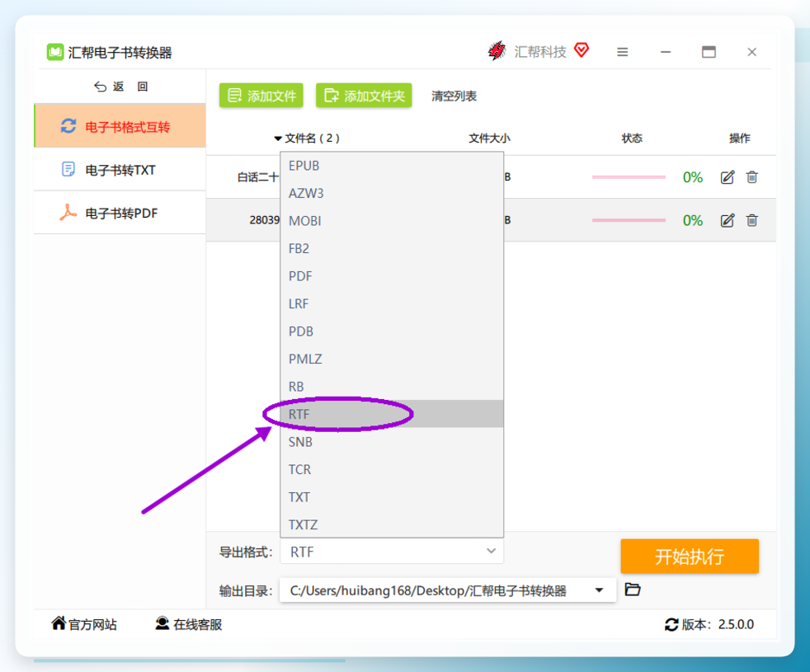Edit the 白话二十 file row

click(728, 177)
